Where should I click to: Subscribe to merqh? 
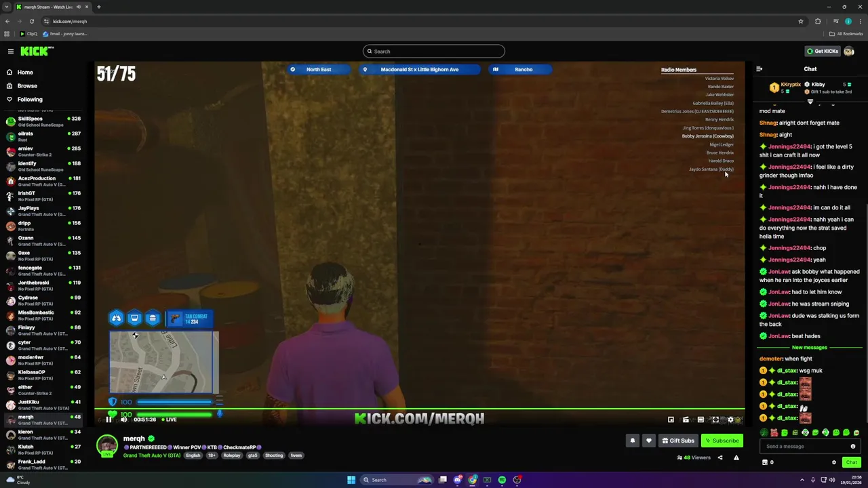point(722,441)
